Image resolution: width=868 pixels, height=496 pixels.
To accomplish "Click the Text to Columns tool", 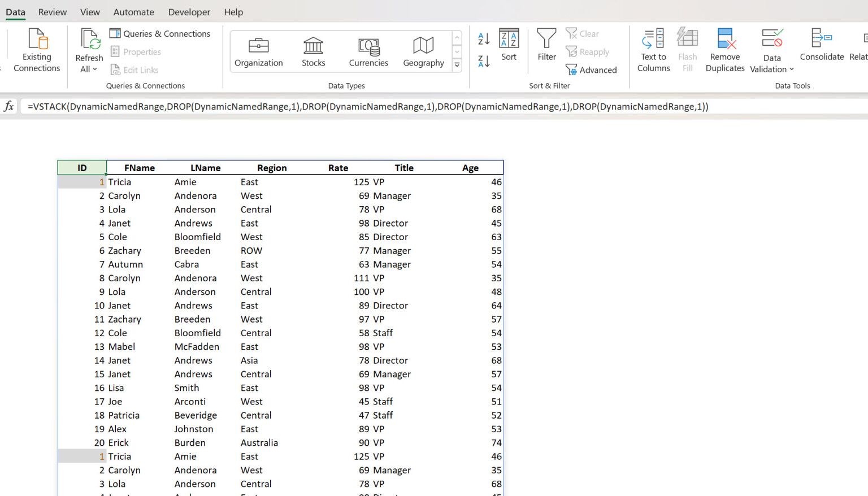I will click(653, 51).
